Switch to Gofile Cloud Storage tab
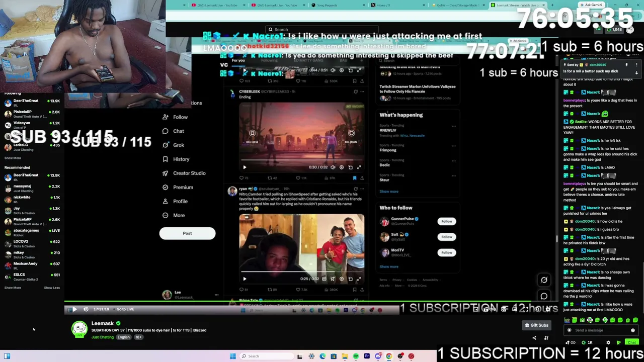The image size is (644, 362). pos(455,5)
